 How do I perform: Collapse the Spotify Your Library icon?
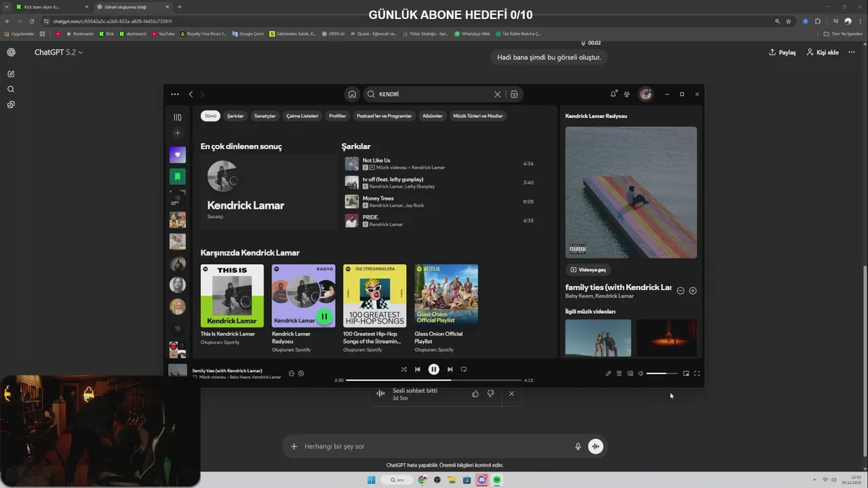178,117
